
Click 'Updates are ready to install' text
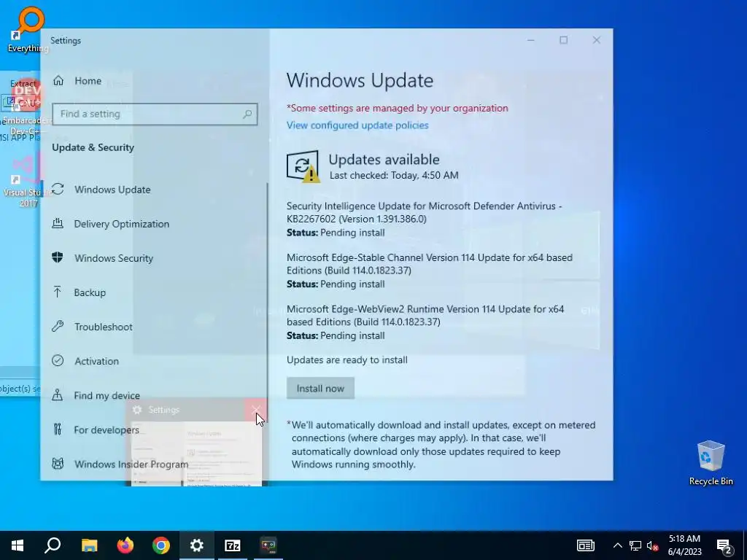[x=347, y=360]
